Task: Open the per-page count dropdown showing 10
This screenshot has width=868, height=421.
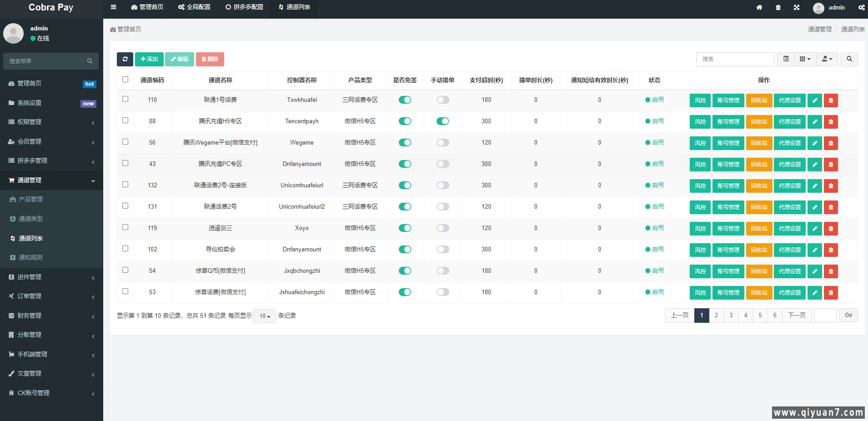Action: (264, 316)
